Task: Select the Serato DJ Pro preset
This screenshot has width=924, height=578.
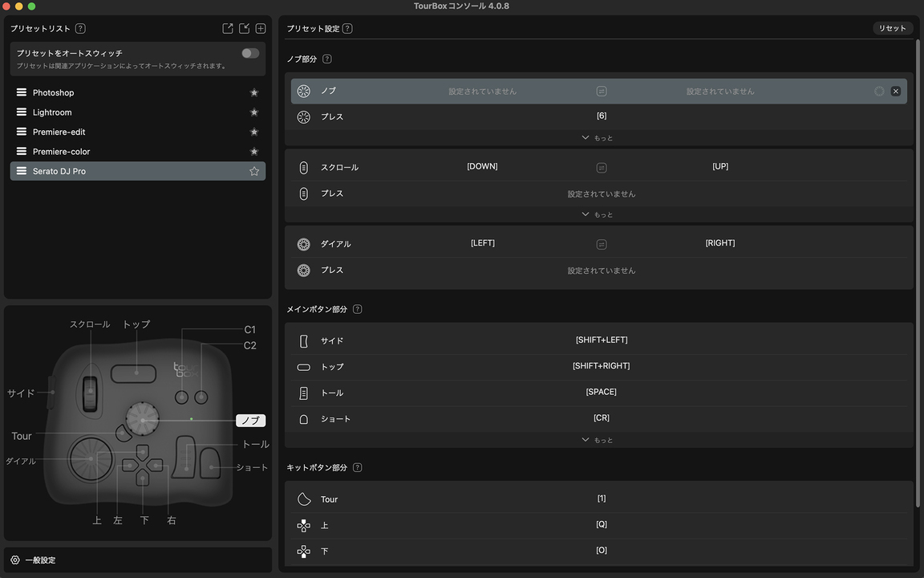Action: 138,171
